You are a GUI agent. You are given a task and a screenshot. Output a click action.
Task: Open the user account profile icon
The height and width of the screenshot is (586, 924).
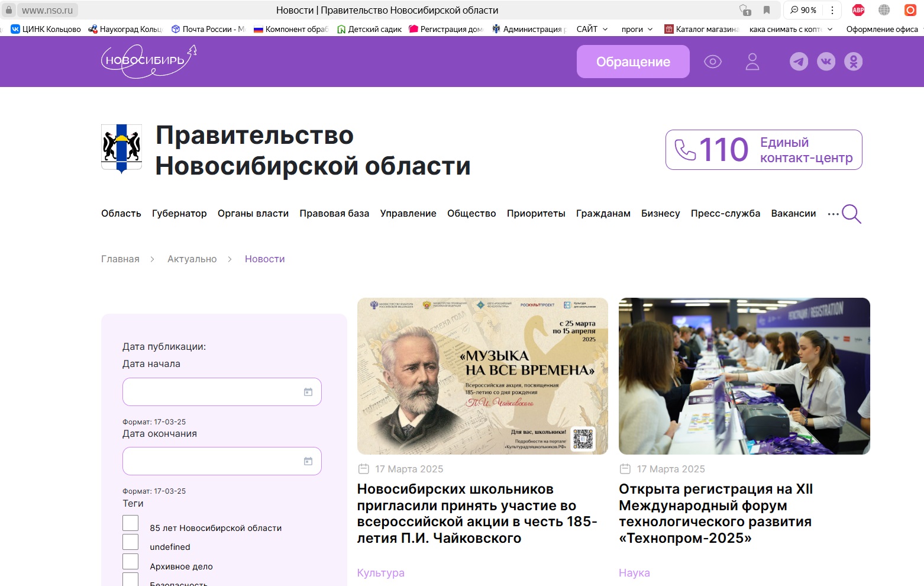[752, 62]
